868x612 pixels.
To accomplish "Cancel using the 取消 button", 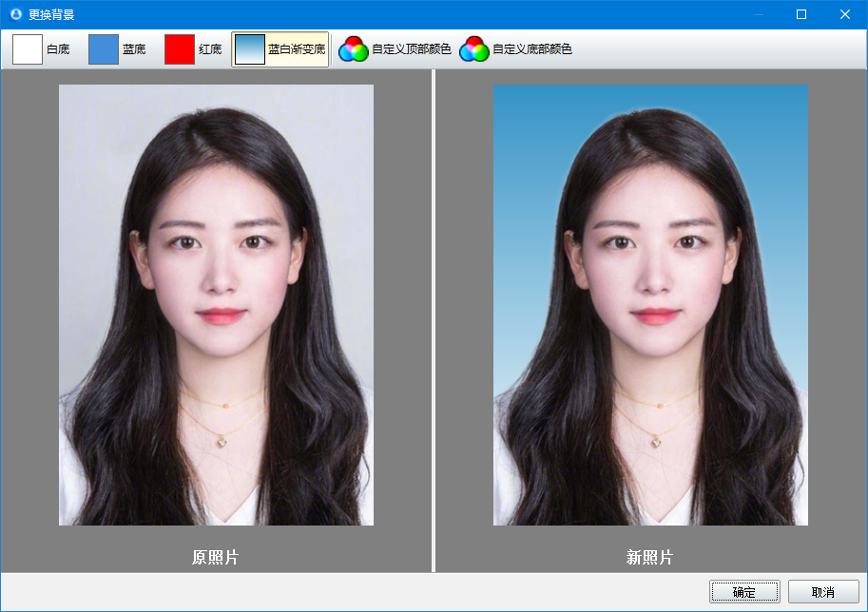I will tap(823, 592).
